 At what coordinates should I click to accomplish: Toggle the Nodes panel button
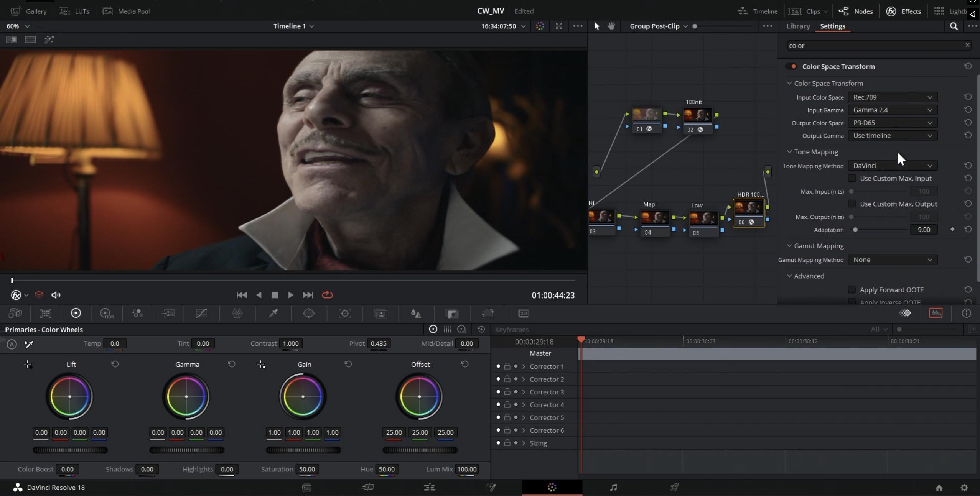856,11
